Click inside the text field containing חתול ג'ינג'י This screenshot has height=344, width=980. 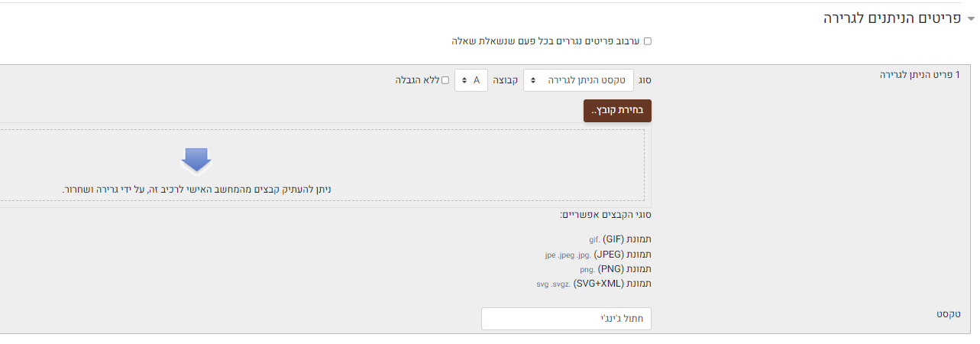[566, 319]
